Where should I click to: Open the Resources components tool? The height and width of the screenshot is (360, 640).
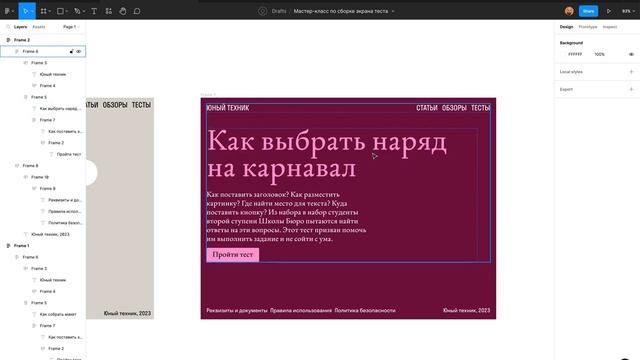(109, 11)
